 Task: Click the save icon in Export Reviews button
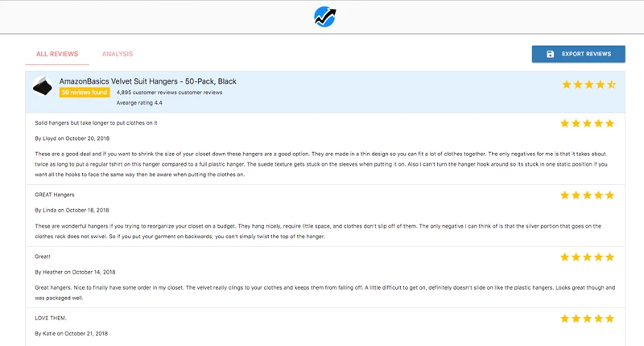[x=550, y=54]
